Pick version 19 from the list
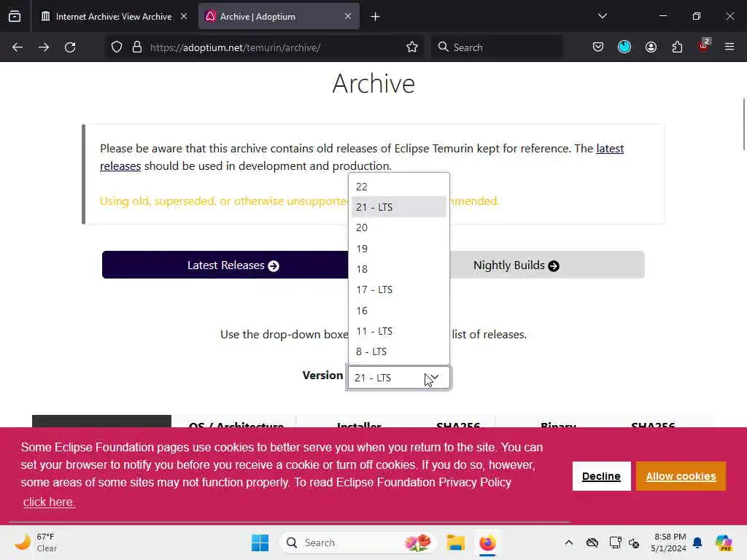The width and height of the screenshot is (747, 560). point(399,249)
